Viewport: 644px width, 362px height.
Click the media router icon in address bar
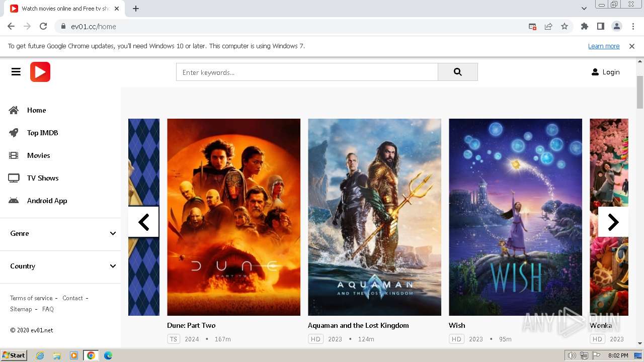532,26
